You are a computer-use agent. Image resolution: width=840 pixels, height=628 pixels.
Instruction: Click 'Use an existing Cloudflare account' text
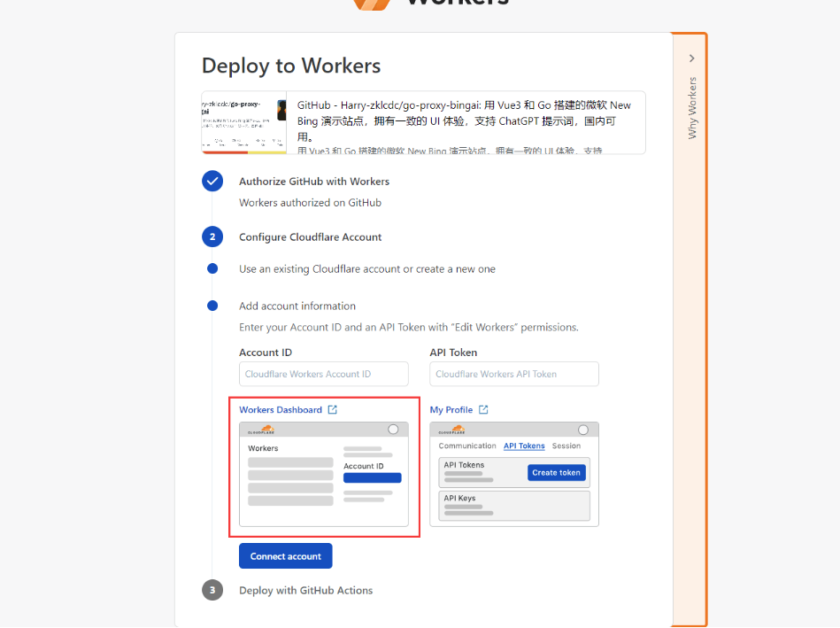pos(367,269)
